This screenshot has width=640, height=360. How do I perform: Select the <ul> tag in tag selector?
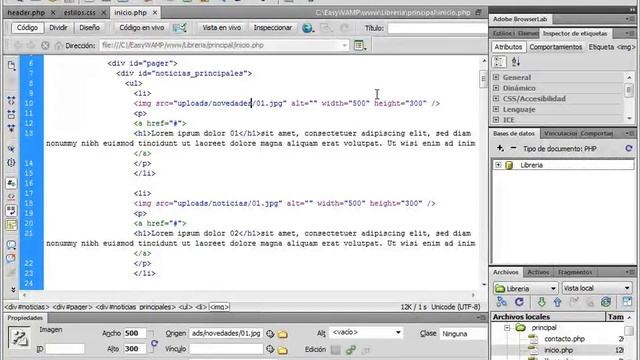coord(185,307)
